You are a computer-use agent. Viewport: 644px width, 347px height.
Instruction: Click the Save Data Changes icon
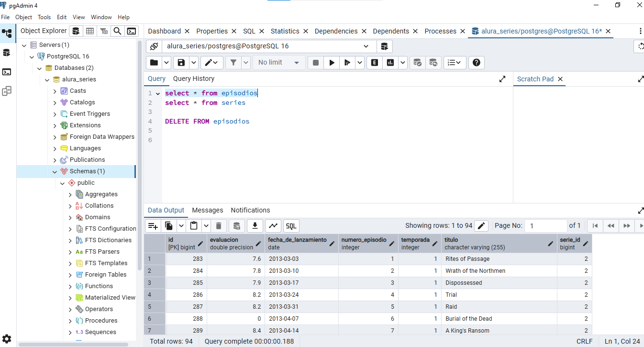[237, 226]
